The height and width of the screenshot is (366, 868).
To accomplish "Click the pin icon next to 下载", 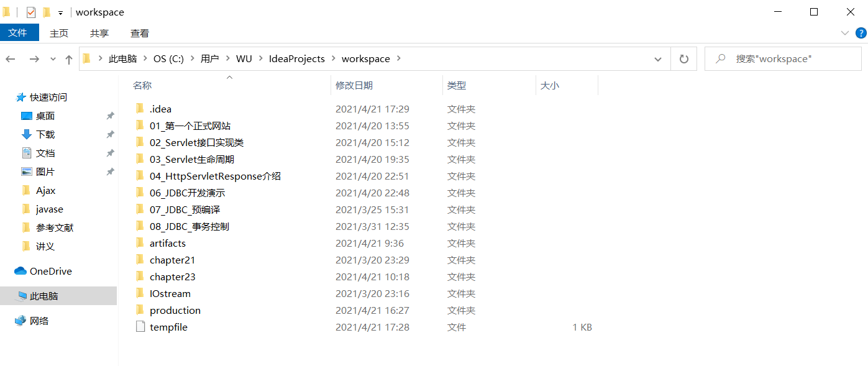I will coord(110,135).
